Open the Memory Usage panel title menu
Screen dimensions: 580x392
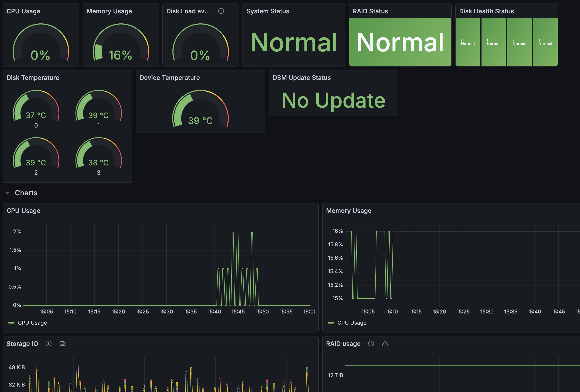(x=348, y=210)
